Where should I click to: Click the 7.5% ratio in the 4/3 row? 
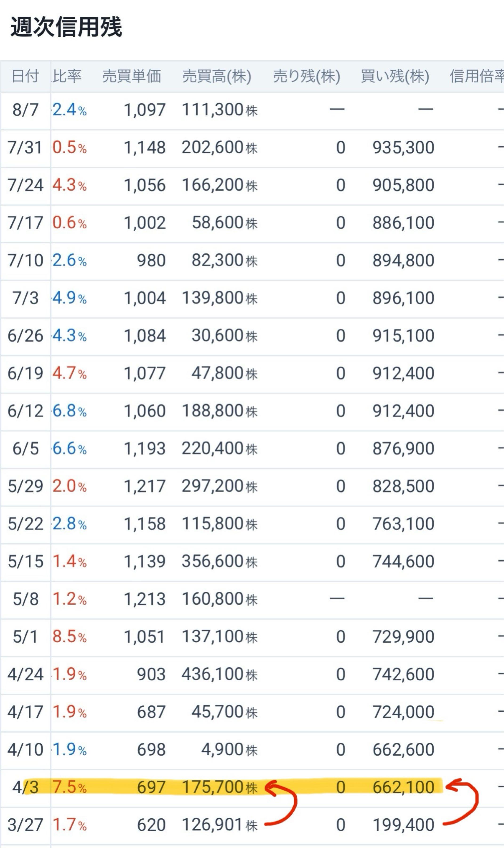coord(69,787)
